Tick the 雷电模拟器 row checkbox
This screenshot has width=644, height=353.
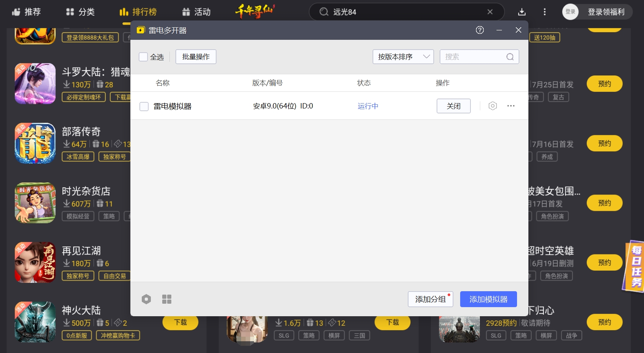coord(144,107)
